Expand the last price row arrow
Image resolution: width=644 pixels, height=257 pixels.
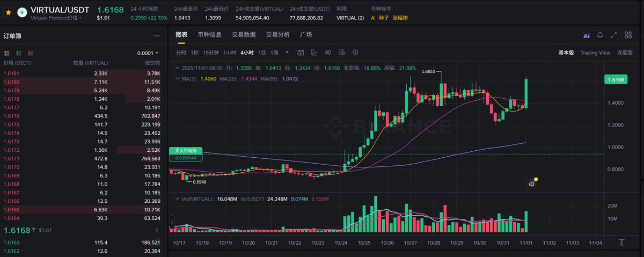click(157, 230)
